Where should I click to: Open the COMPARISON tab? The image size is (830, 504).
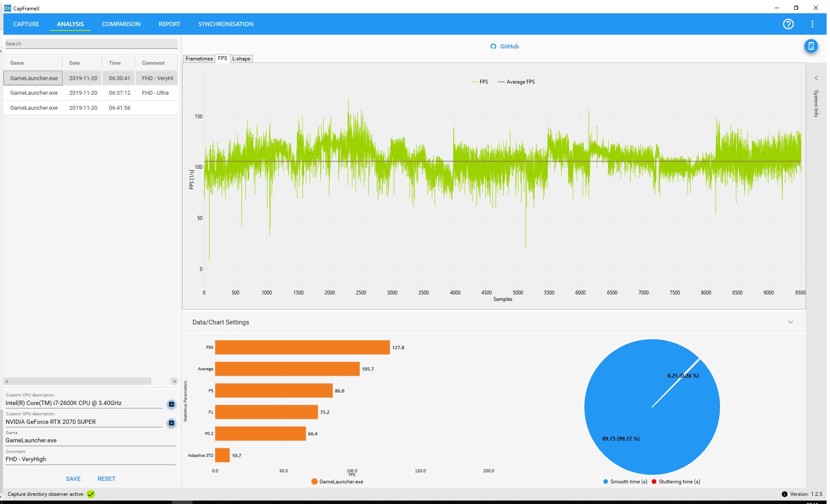pos(121,24)
